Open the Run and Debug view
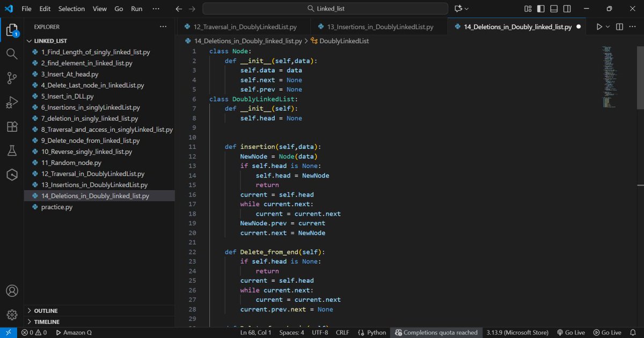The width and height of the screenshot is (644, 338). [x=12, y=102]
